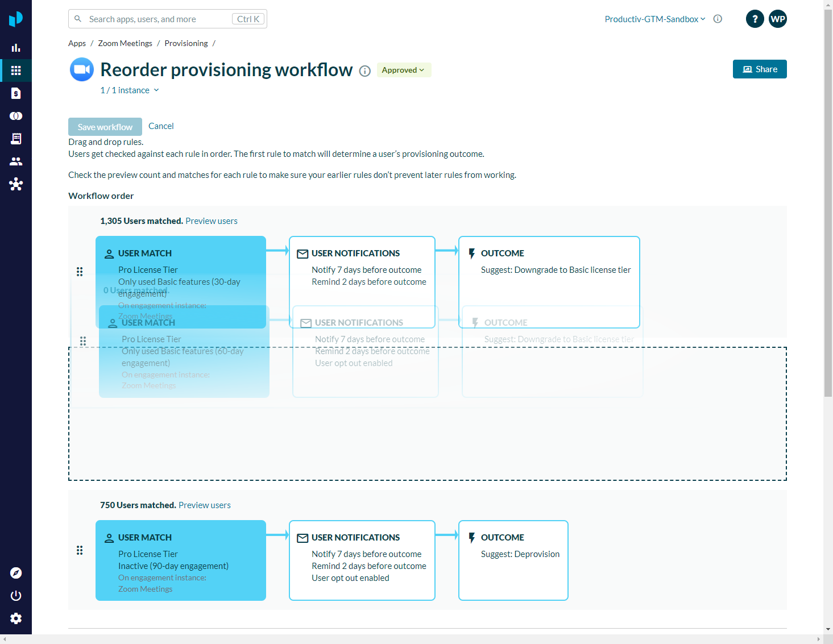833x644 pixels.
Task: Click the power logout sidebar icon
Action: tap(16, 596)
